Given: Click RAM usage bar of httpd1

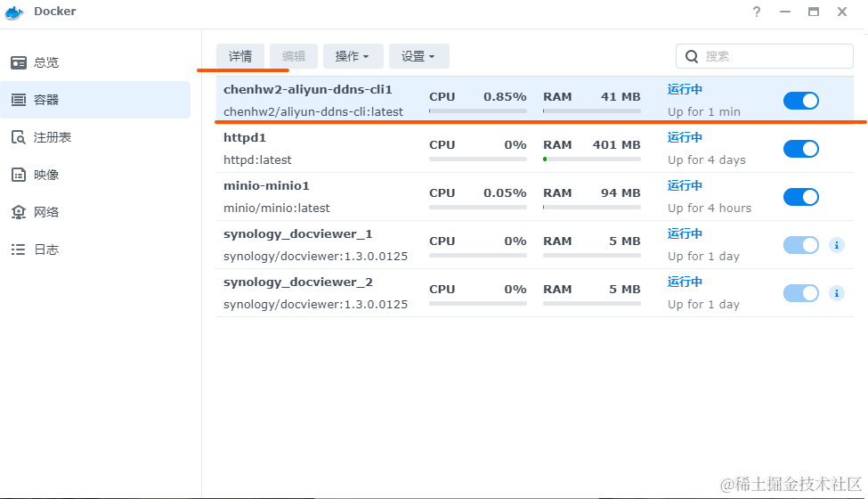Looking at the screenshot, I should click(592, 160).
